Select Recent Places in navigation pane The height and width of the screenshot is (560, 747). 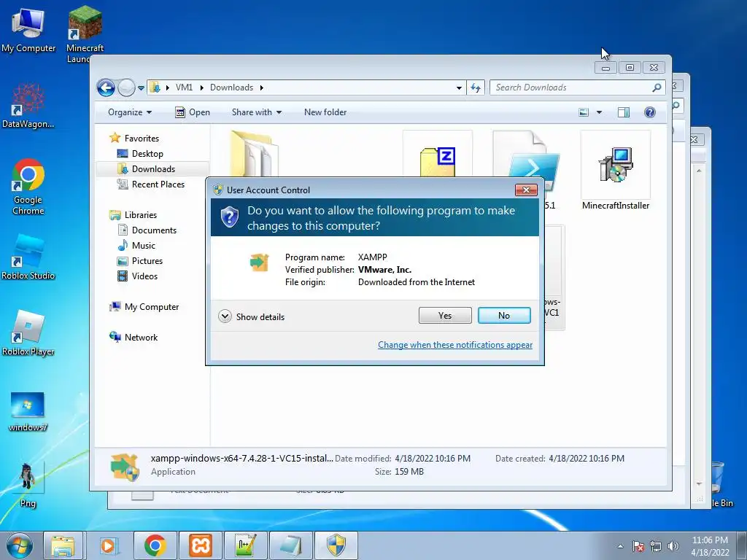(151, 184)
